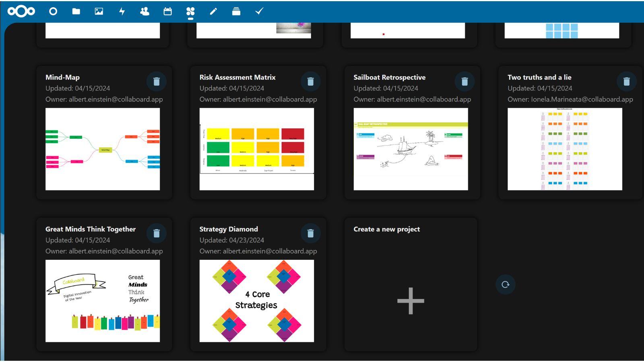Screen dimensions: 644x362
Task: Select the Collaboard app icon
Action: pos(190,12)
